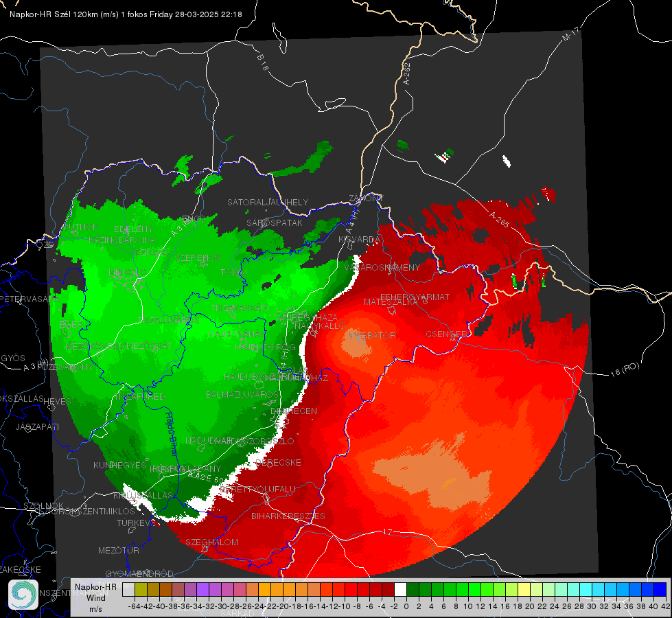This screenshot has height=618, width=672.
Task: Click the TISZAVASVÁRI label
Action: tap(240, 308)
